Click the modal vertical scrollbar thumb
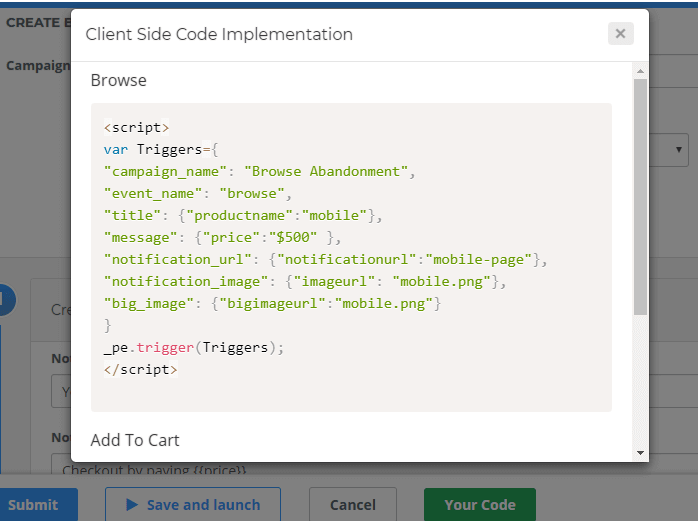Screen dimensions: 698x522 640,197
